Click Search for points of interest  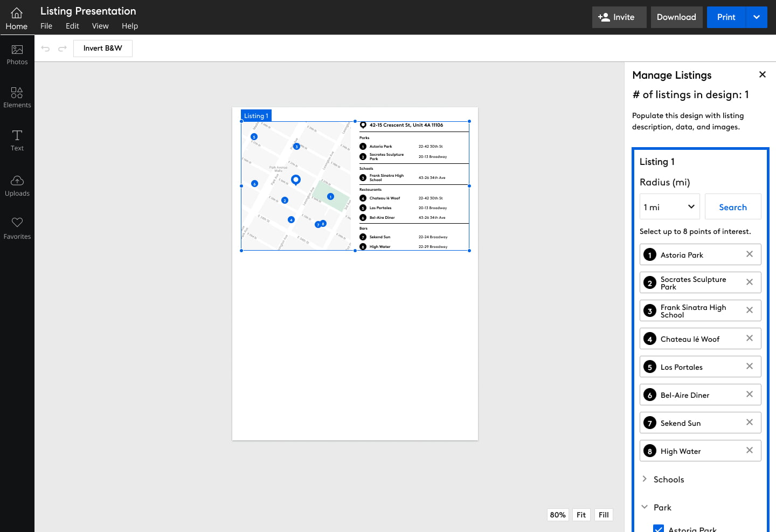[x=732, y=207]
